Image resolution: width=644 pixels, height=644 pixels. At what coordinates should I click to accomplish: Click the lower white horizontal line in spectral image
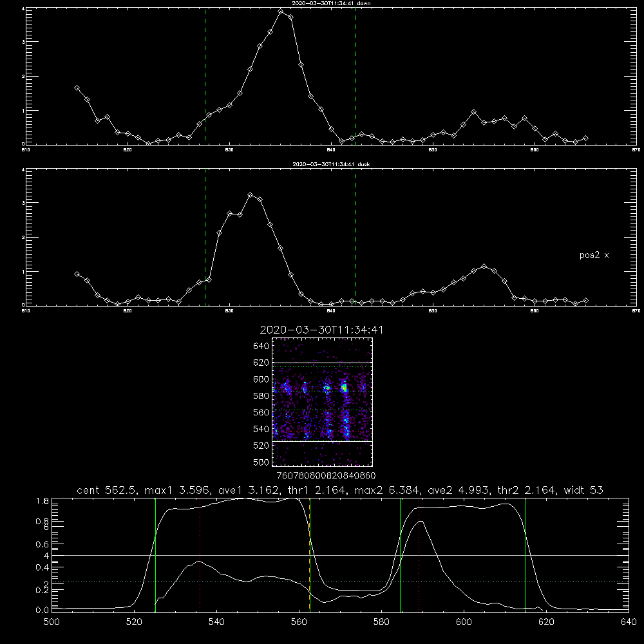[322, 442]
